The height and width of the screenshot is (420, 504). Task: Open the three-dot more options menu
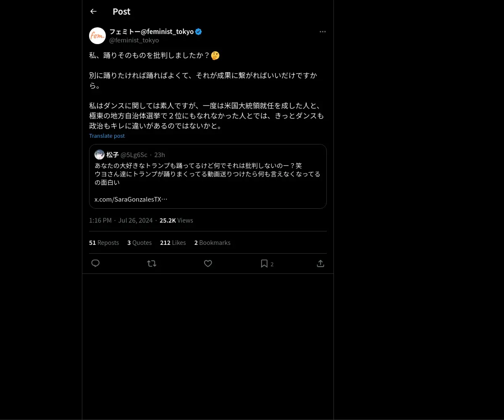323,31
